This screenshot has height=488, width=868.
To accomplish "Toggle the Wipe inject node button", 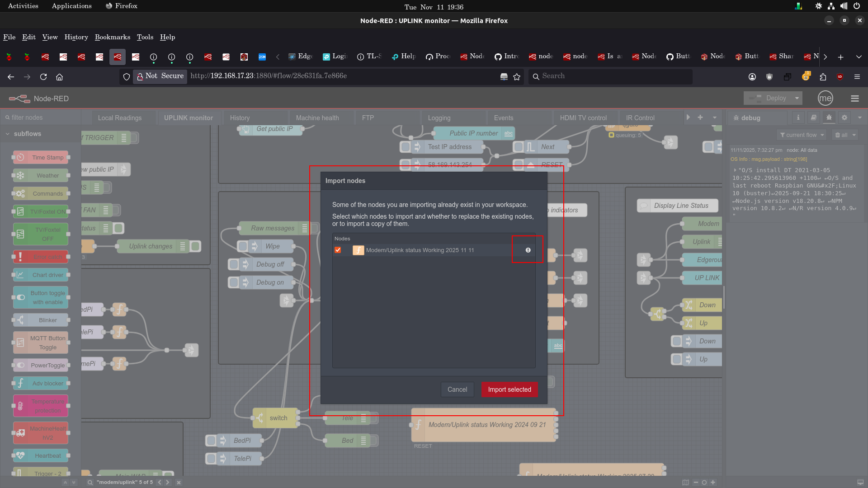I will pyautogui.click(x=243, y=246).
